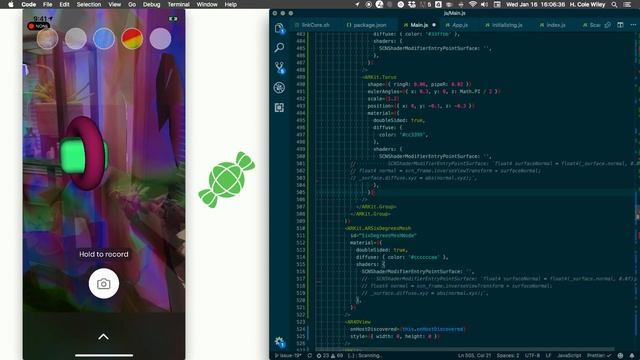
Task: Open the errors and warnings count in the status bar
Action: [330, 356]
